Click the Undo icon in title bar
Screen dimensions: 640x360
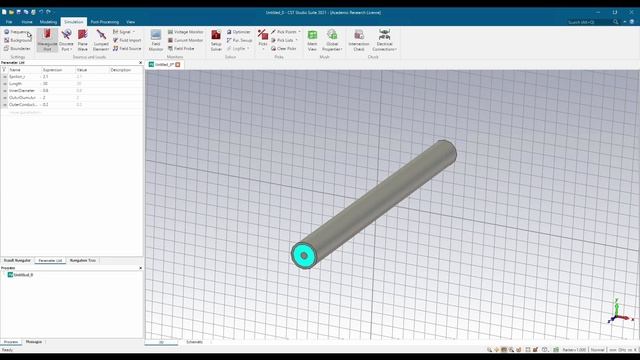(41, 12)
